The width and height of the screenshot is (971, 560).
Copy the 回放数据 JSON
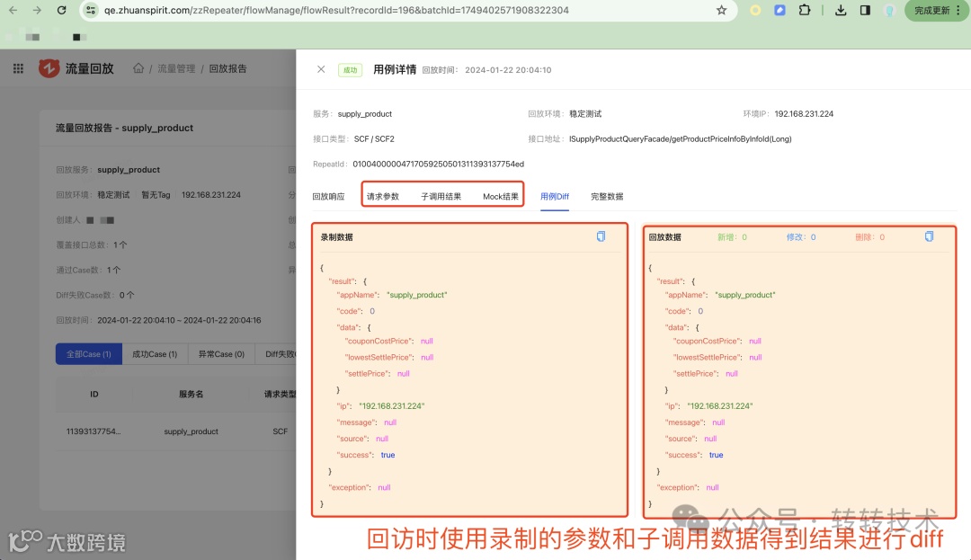pyautogui.click(x=929, y=236)
